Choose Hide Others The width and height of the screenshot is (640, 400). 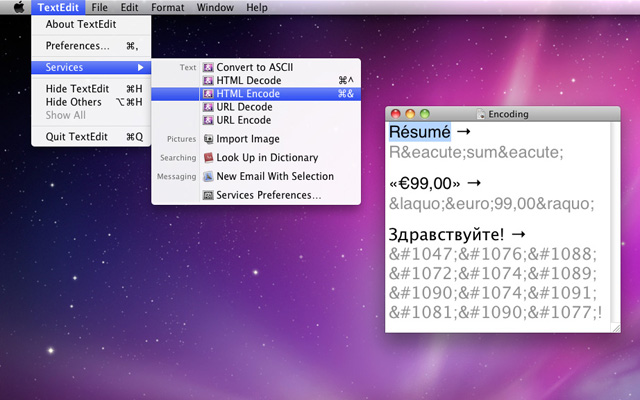(x=91, y=102)
